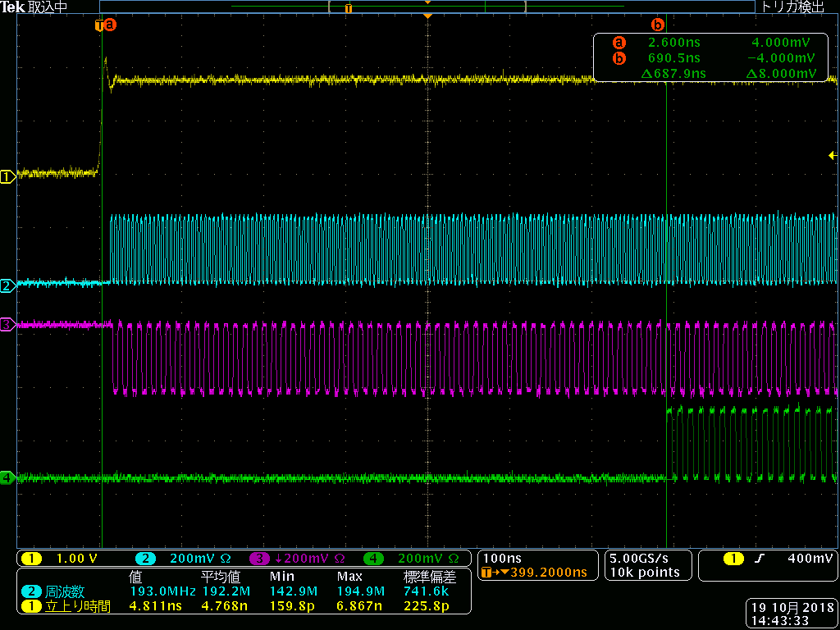Click the 225.8p rise time deviation

pyautogui.click(x=426, y=606)
